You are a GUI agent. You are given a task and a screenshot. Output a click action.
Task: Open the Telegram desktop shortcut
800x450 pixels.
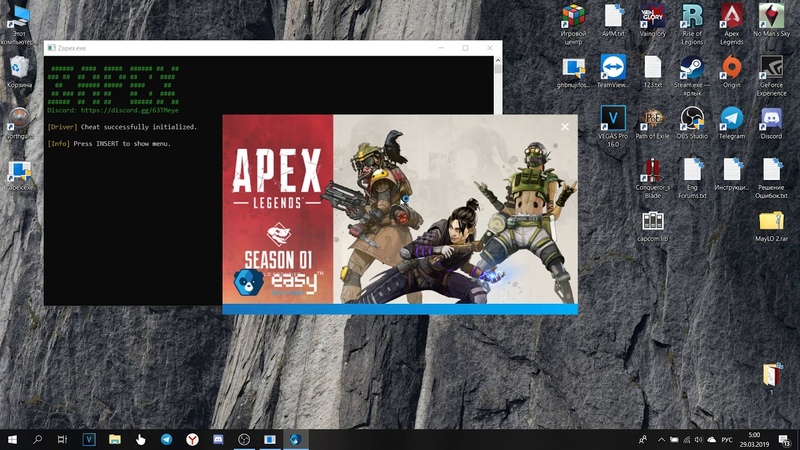[x=732, y=123]
